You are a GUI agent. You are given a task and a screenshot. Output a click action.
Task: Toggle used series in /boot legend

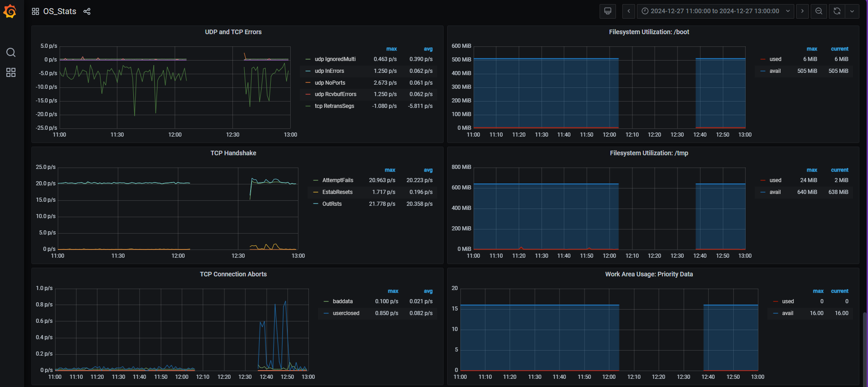click(x=776, y=59)
